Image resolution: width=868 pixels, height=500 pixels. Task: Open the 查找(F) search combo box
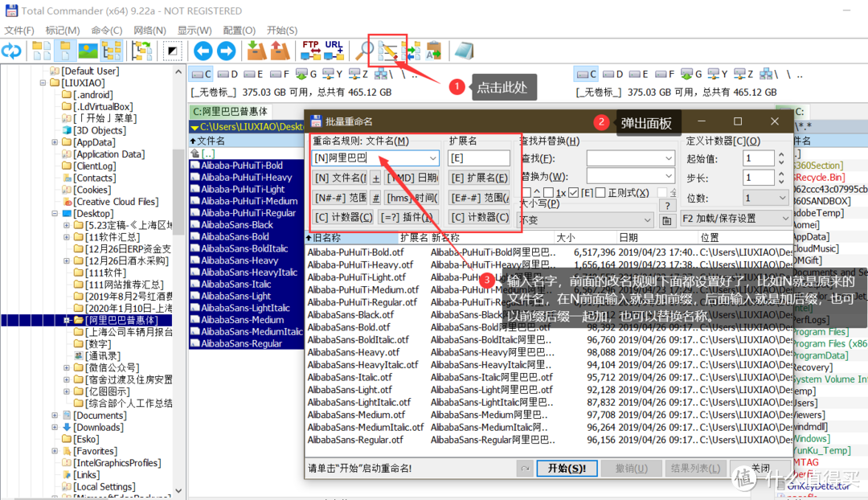631,159
